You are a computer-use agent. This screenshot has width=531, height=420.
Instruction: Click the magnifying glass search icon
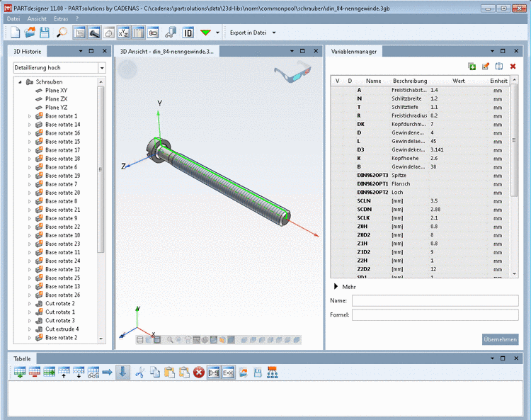[x=62, y=33]
